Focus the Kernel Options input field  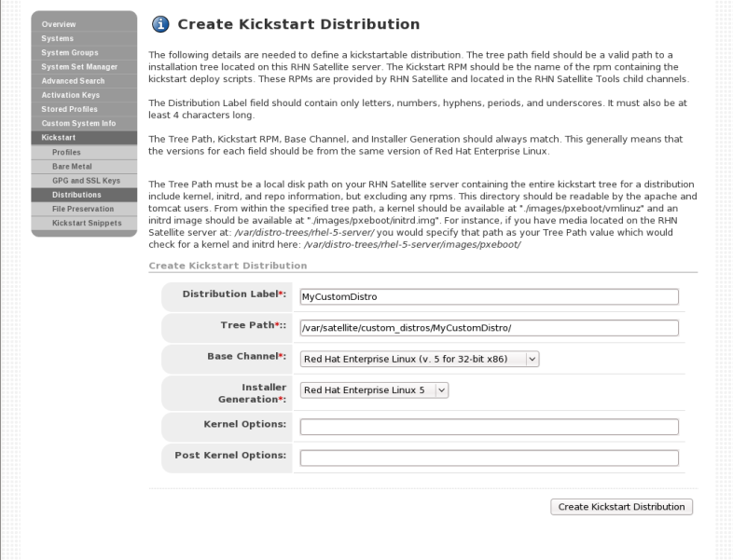(x=489, y=427)
